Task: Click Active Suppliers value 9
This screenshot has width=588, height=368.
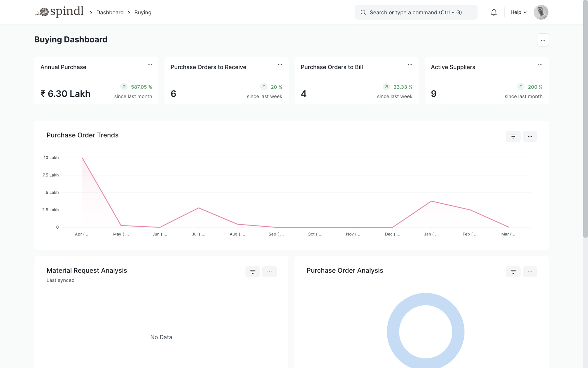Action: click(x=434, y=94)
